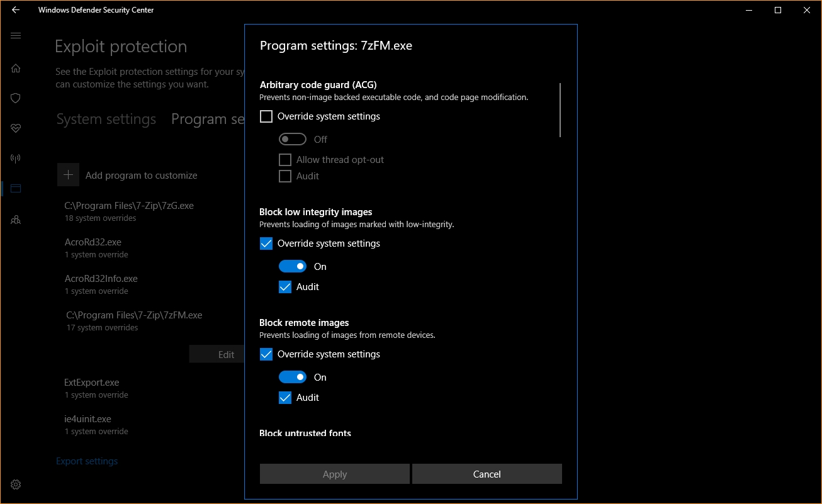
Task: Click the Block remote images heading
Action: [x=304, y=323]
